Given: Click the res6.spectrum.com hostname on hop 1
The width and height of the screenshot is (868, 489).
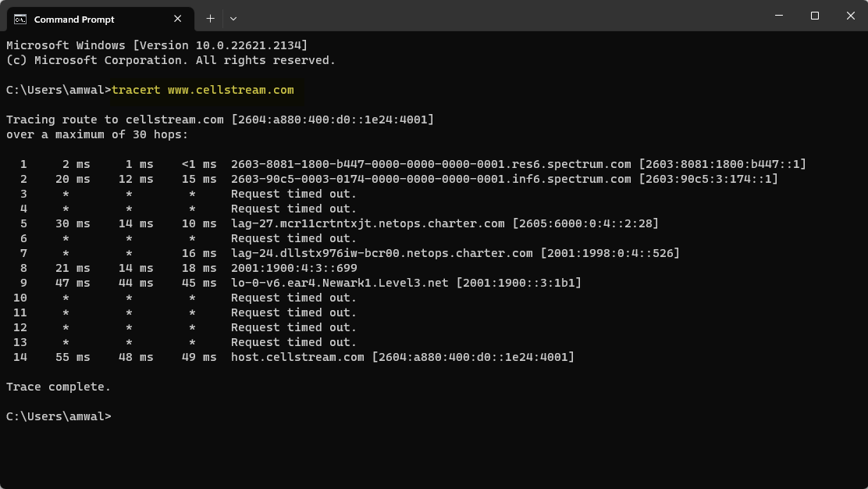Looking at the screenshot, I should 431,164.
